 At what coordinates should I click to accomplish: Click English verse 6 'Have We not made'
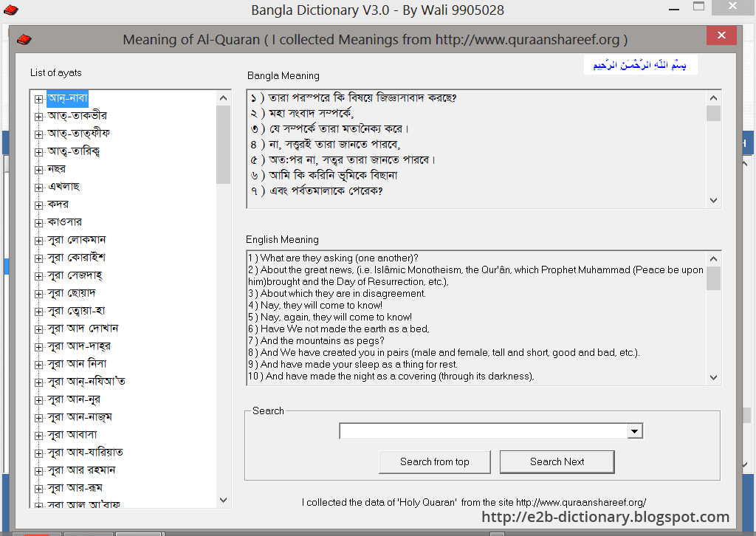click(338, 329)
